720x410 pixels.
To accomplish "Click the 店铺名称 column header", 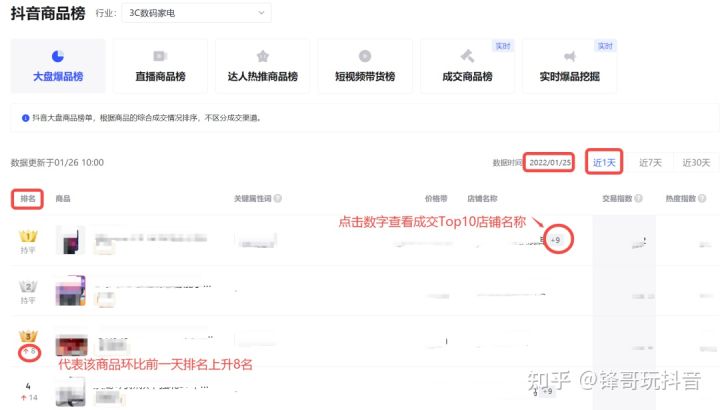I will click(482, 198).
